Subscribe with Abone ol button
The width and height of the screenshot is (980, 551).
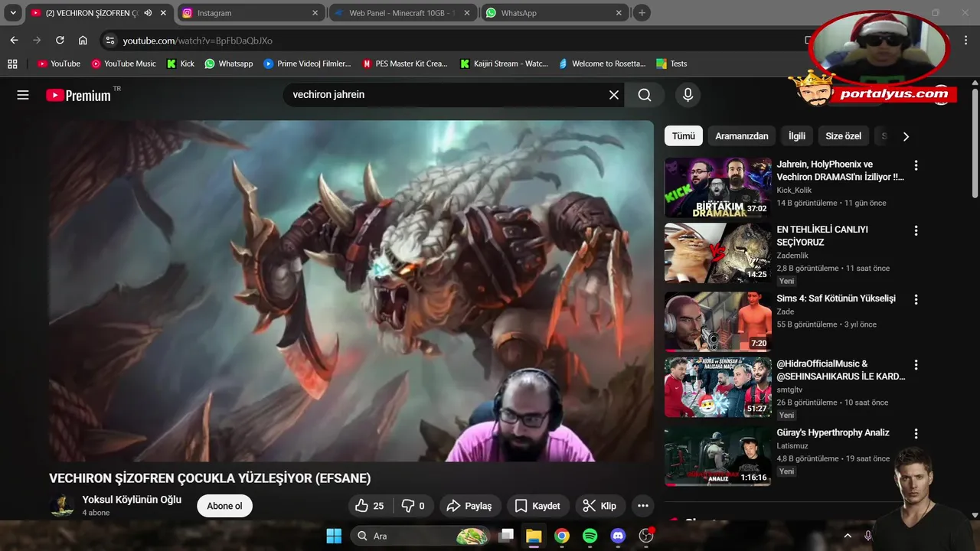click(x=224, y=506)
